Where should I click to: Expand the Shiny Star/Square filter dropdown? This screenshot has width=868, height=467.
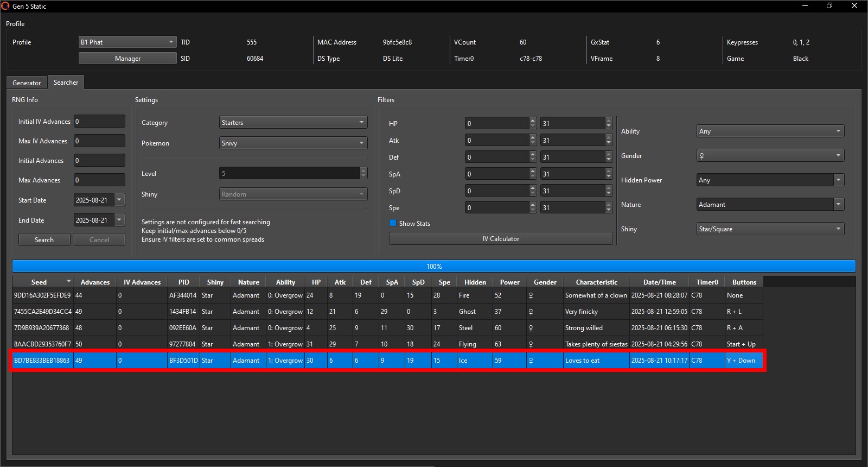(770, 229)
